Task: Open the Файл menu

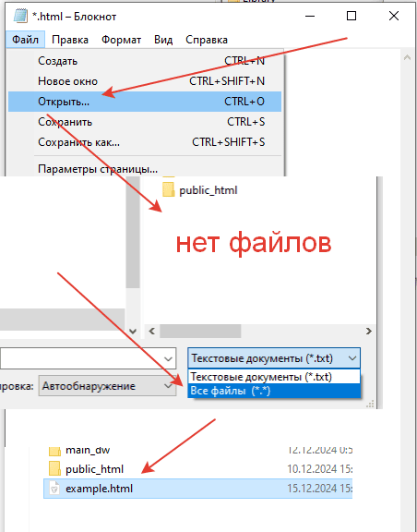Action: tap(25, 40)
